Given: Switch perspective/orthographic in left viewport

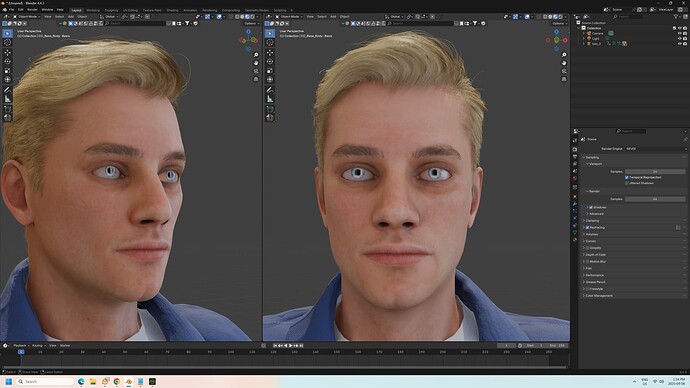Looking at the screenshot, I should 256,79.
